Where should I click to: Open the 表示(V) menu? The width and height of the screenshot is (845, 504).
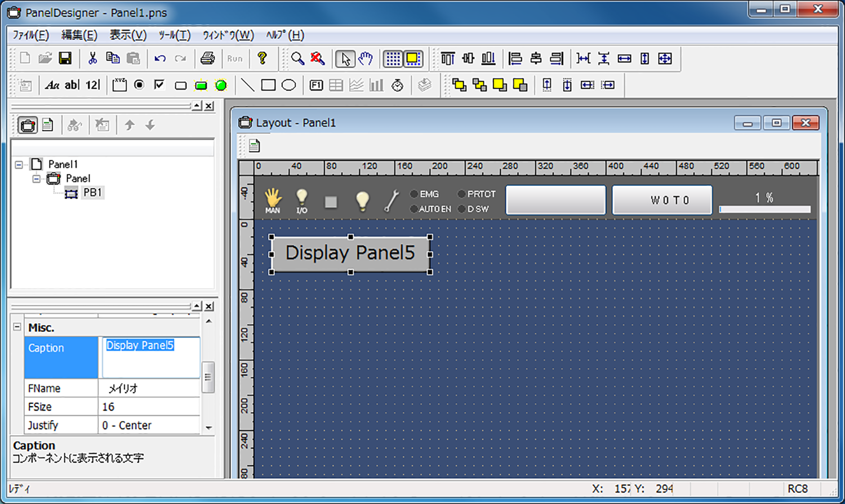128,35
